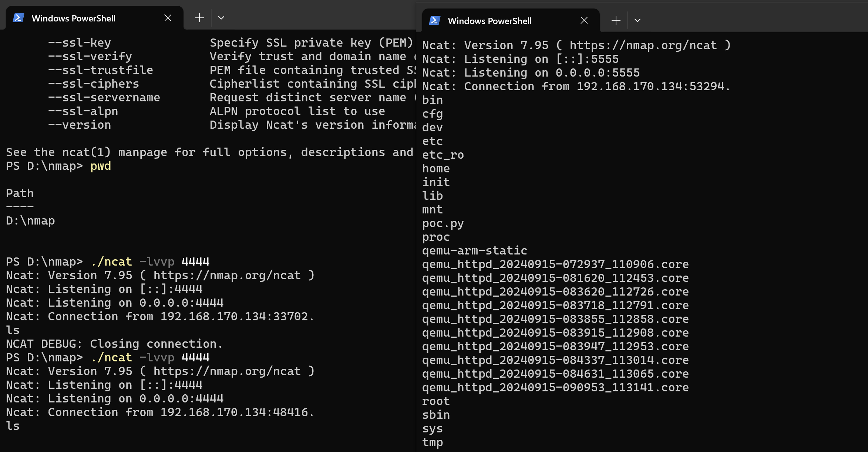
Task: Click 'Connection from 192.168.170.134:33702' line
Action: (160, 316)
